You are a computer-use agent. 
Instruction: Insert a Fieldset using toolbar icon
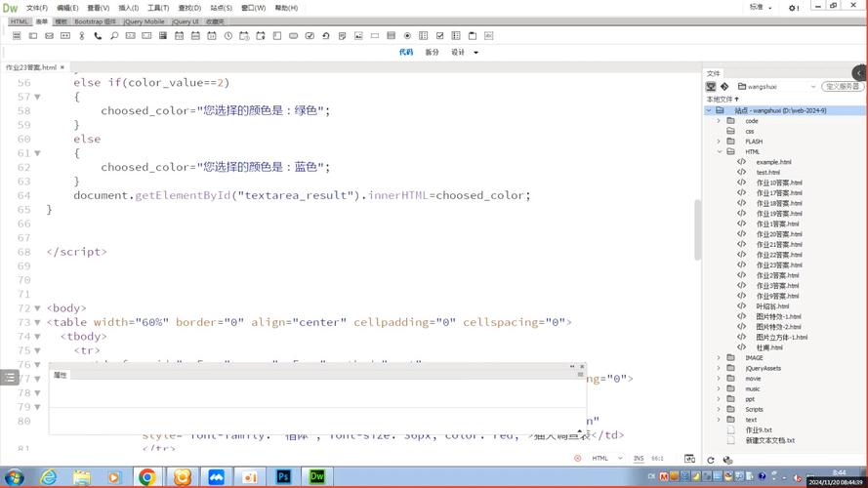473,35
